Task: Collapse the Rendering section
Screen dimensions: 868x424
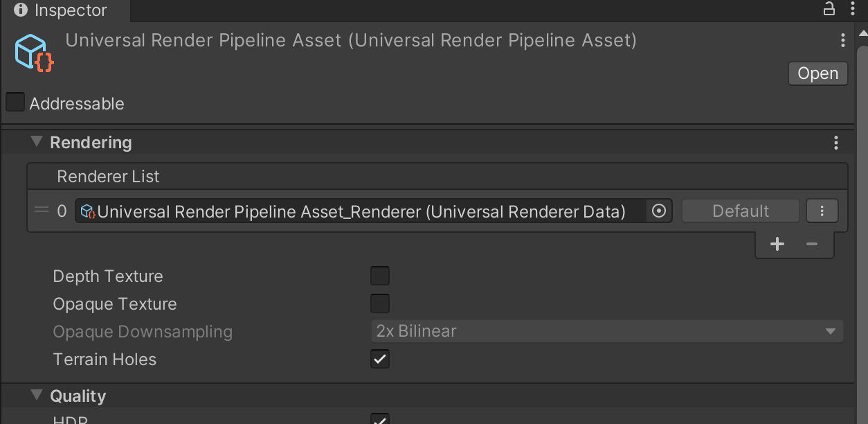Action: pos(37,142)
